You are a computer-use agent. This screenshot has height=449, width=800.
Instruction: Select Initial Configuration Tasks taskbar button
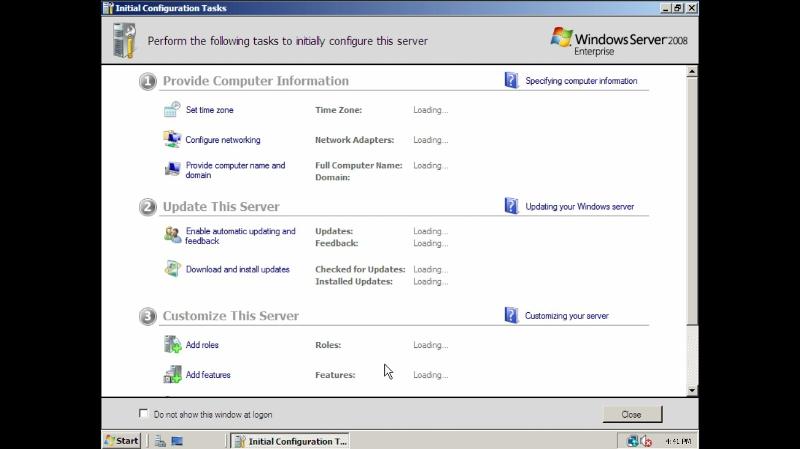pos(290,441)
